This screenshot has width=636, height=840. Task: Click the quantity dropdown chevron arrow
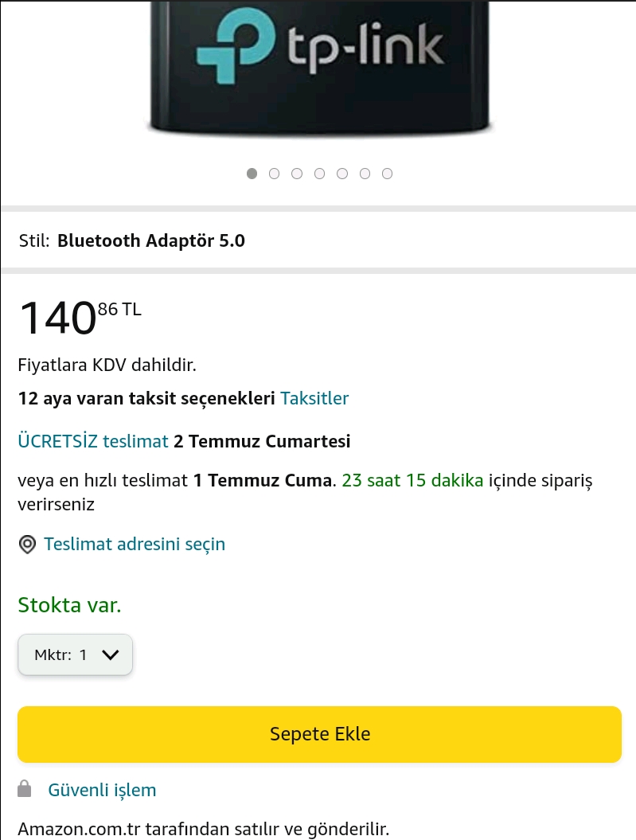click(111, 654)
